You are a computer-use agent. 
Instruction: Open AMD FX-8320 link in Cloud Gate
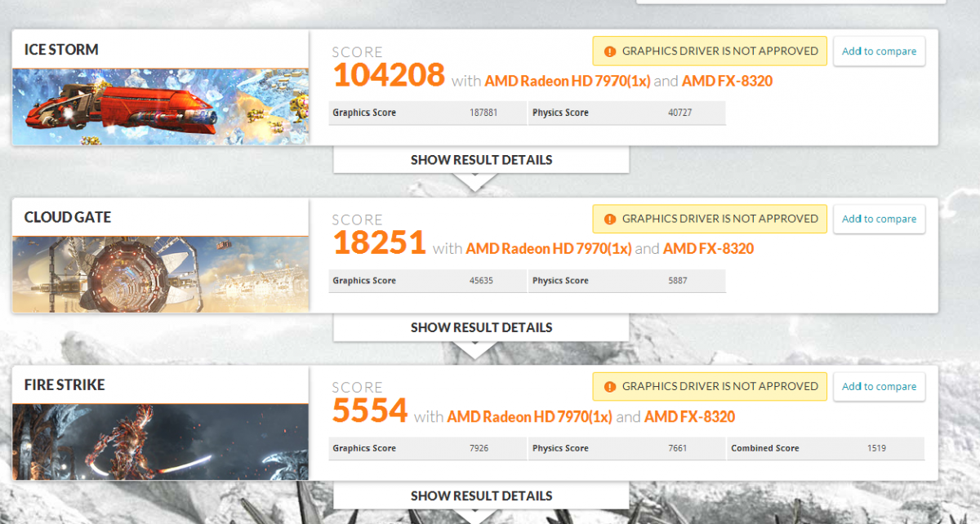pos(708,248)
